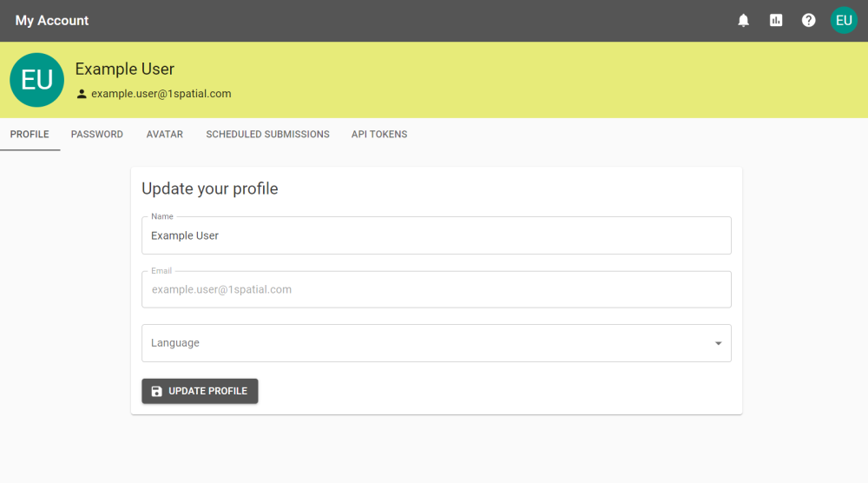
Task: Click the person icon beside the email
Action: point(82,94)
